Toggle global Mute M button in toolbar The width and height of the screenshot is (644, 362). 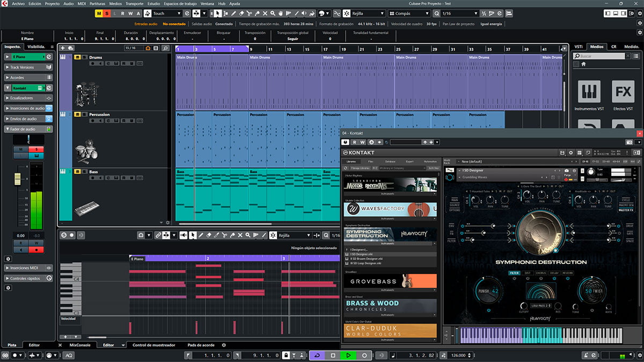tap(99, 13)
